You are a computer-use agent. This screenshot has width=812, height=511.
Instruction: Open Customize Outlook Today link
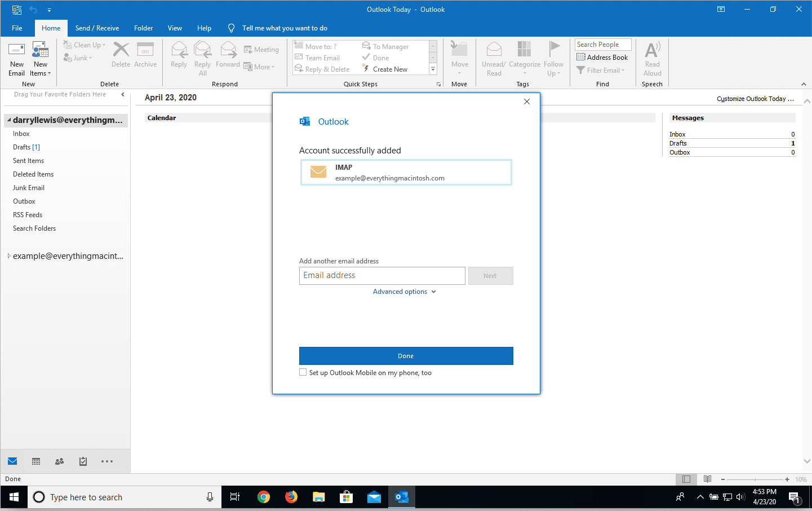755,99
